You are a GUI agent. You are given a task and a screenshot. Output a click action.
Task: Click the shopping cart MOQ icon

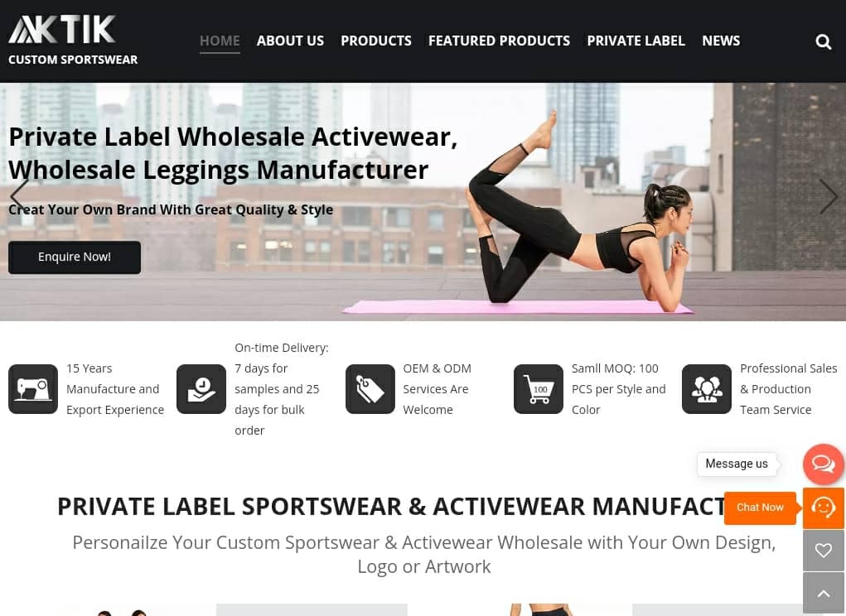click(539, 389)
